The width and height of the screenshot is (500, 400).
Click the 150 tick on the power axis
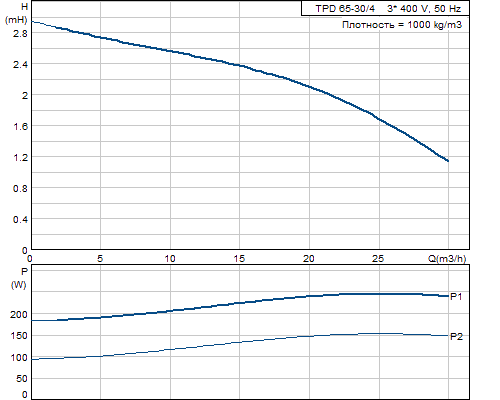pos(19,336)
